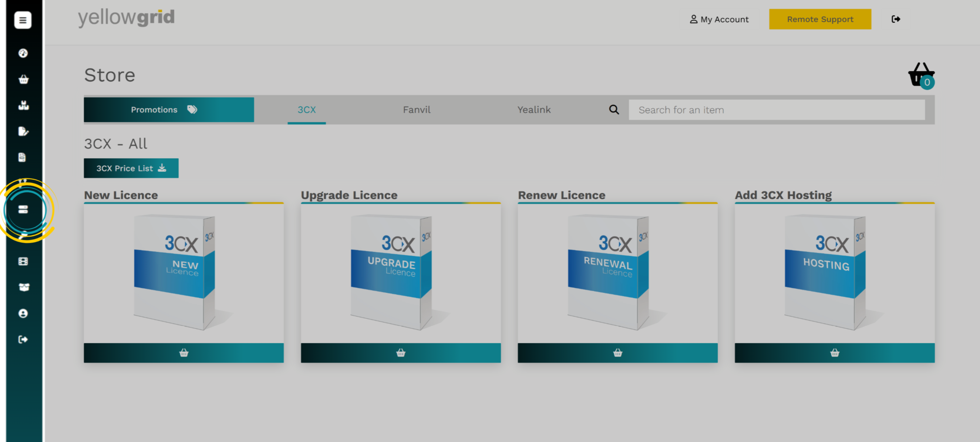
Task: Open the stacked boxes icon in sidebar
Action: click(24, 105)
